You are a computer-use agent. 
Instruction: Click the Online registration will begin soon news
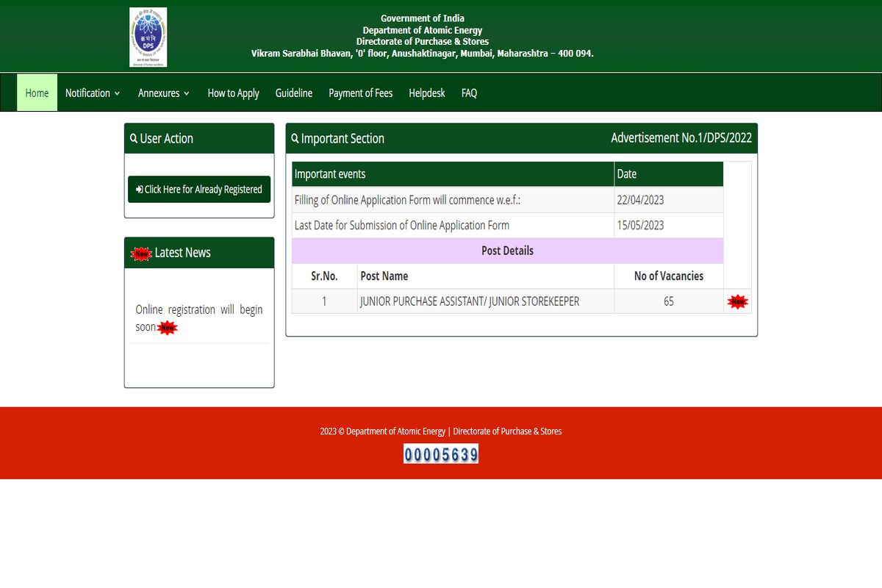[x=198, y=310]
